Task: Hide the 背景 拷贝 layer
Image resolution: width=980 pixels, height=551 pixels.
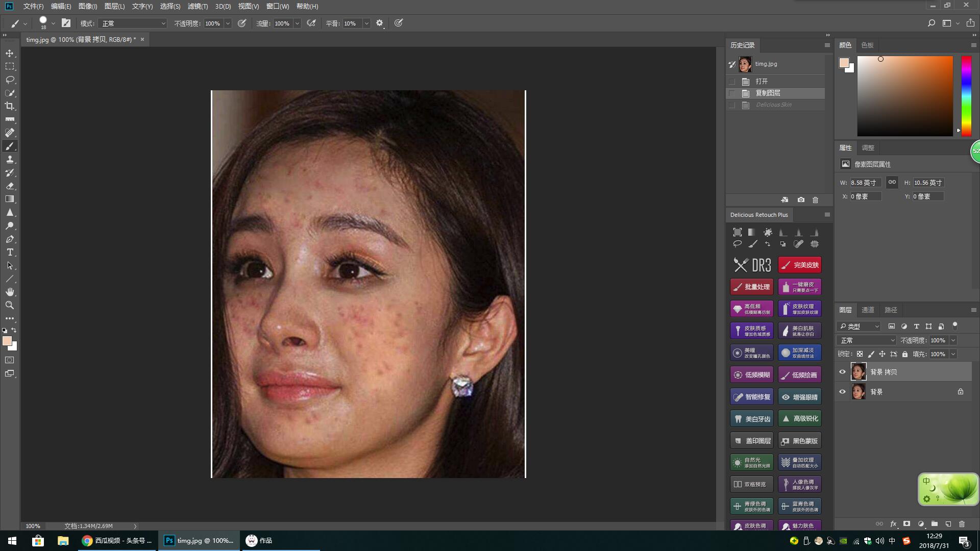Action: click(843, 372)
